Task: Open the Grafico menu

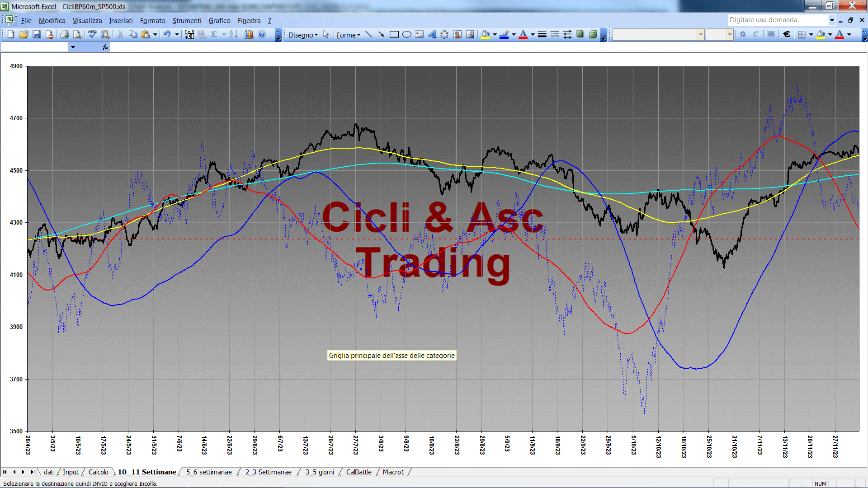Action: pos(219,21)
